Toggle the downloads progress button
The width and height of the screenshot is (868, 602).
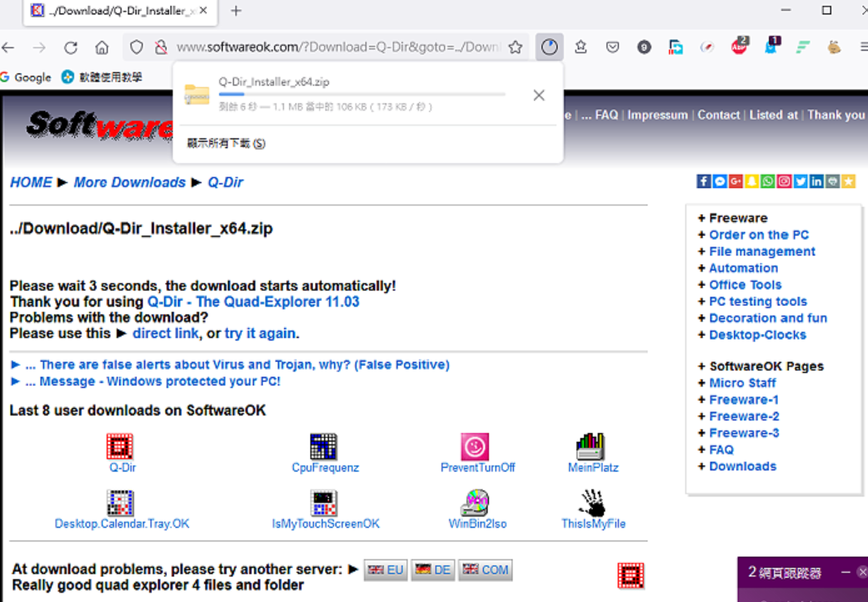[x=549, y=47]
